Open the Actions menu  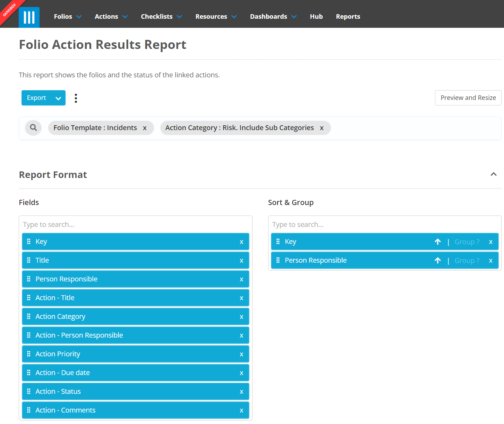point(111,17)
